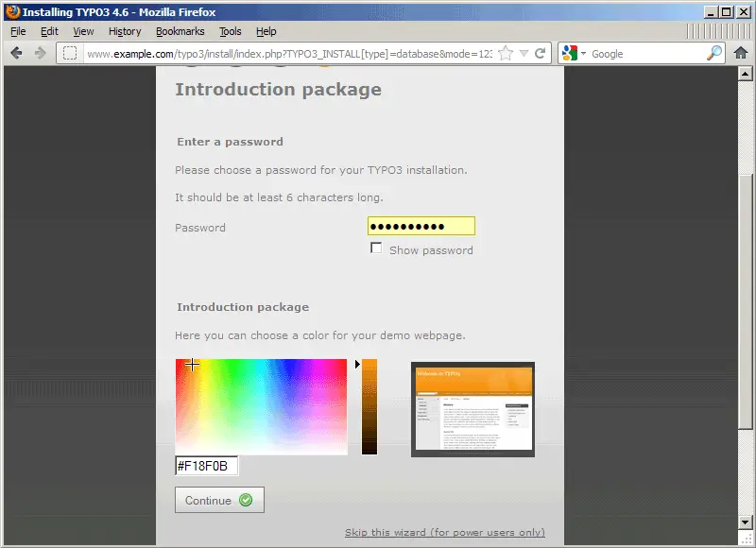This screenshot has width=756, height=548.
Task: Click the Enter a password heading
Action: pyautogui.click(x=230, y=142)
